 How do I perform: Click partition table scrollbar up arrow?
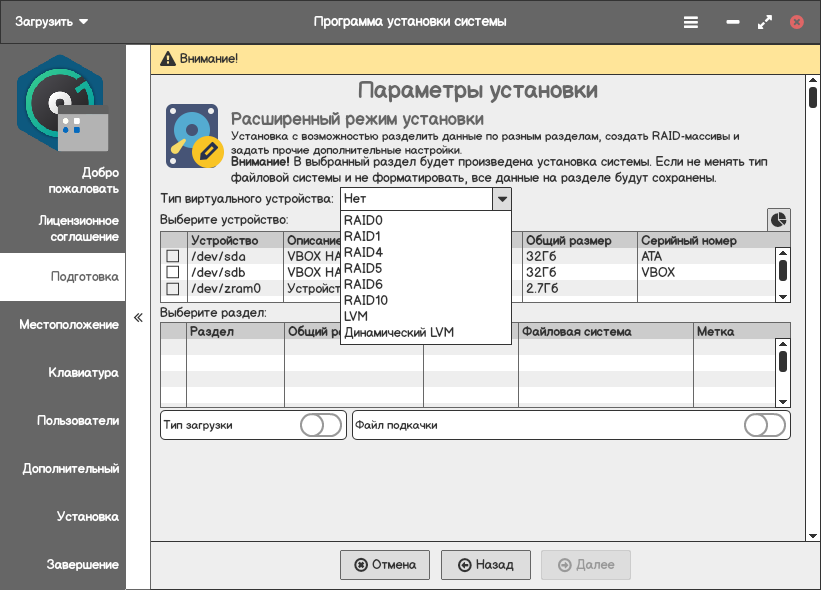tap(783, 344)
